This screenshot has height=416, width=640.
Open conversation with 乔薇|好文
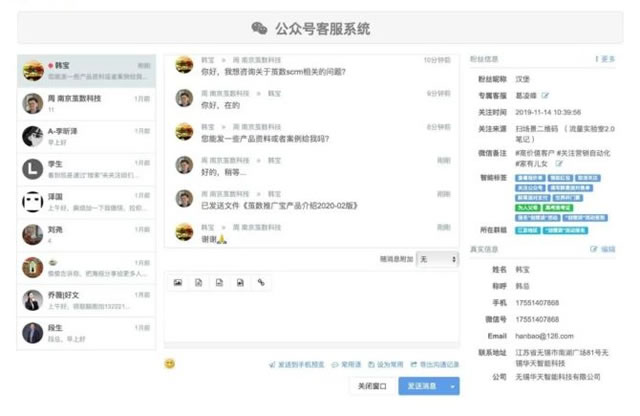[x=86, y=300]
